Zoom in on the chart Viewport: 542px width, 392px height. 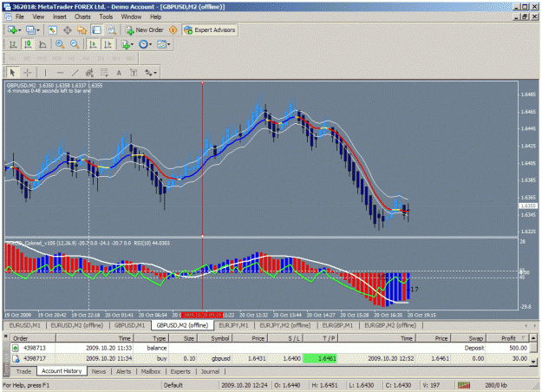coord(60,44)
